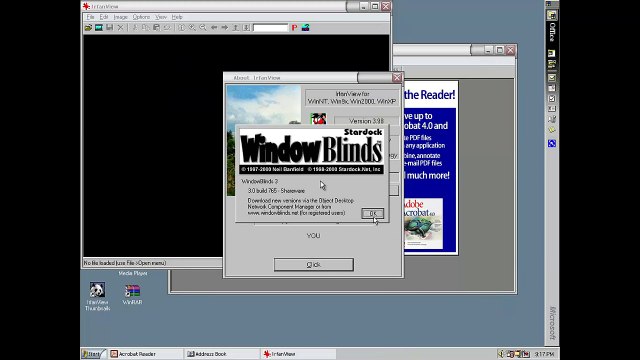Click the Adobe Acrobat 4.0 box image
Image resolution: width=640 pixels, height=360 pixels.
tap(423, 224)
